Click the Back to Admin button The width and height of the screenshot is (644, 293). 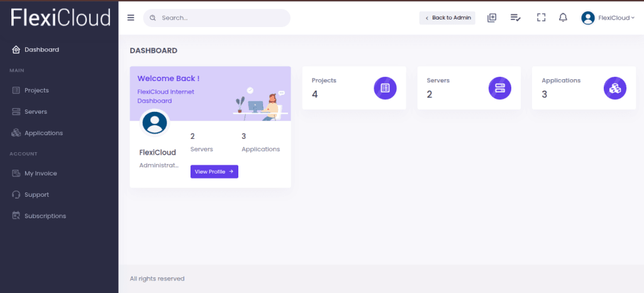[x=447, y=18]
